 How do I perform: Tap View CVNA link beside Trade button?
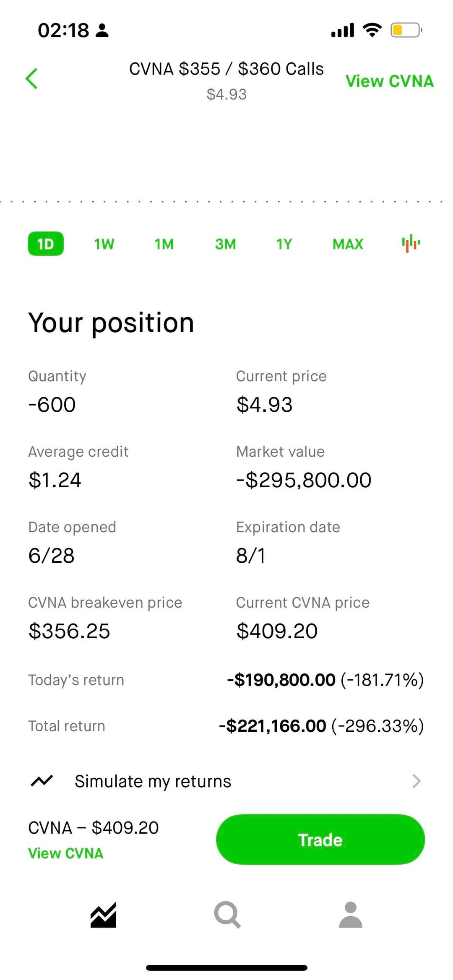click(65, 853)
